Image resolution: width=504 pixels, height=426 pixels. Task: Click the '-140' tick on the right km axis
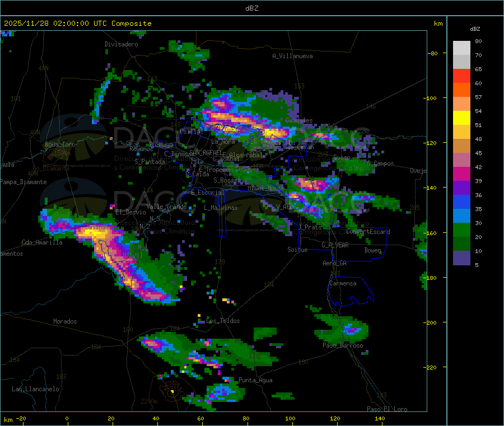click(430, 188)
